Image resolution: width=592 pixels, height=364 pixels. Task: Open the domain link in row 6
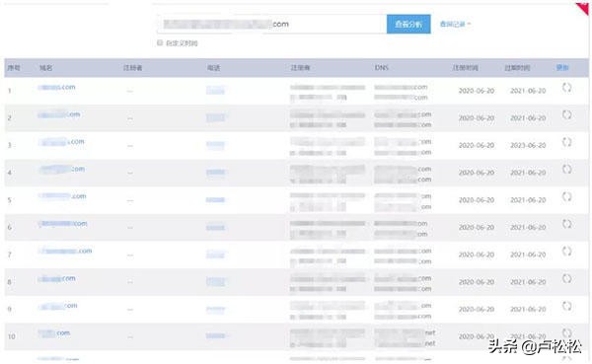(63, 224)
